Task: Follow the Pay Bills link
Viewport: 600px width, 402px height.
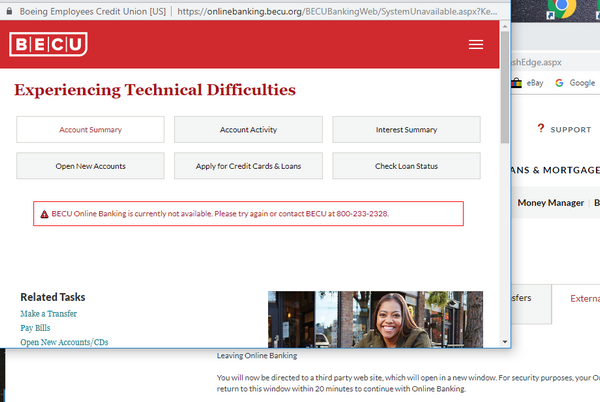Action: [35, 328]
